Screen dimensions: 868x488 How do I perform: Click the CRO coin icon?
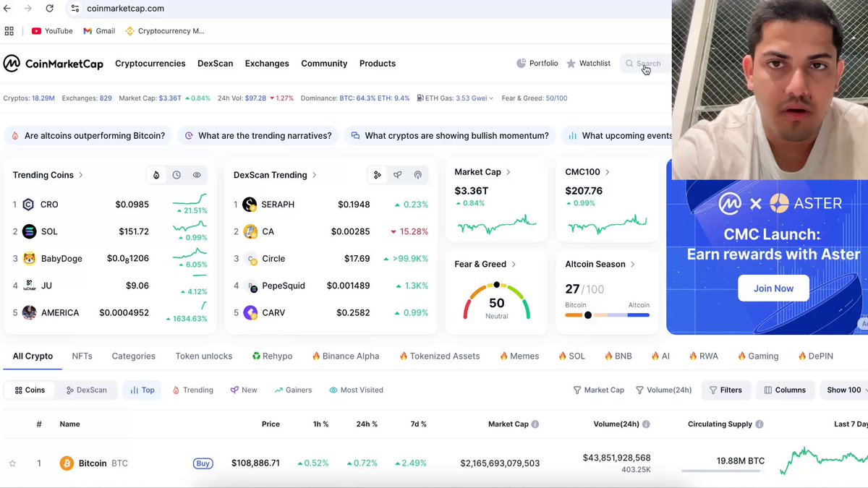coord(28,205)
